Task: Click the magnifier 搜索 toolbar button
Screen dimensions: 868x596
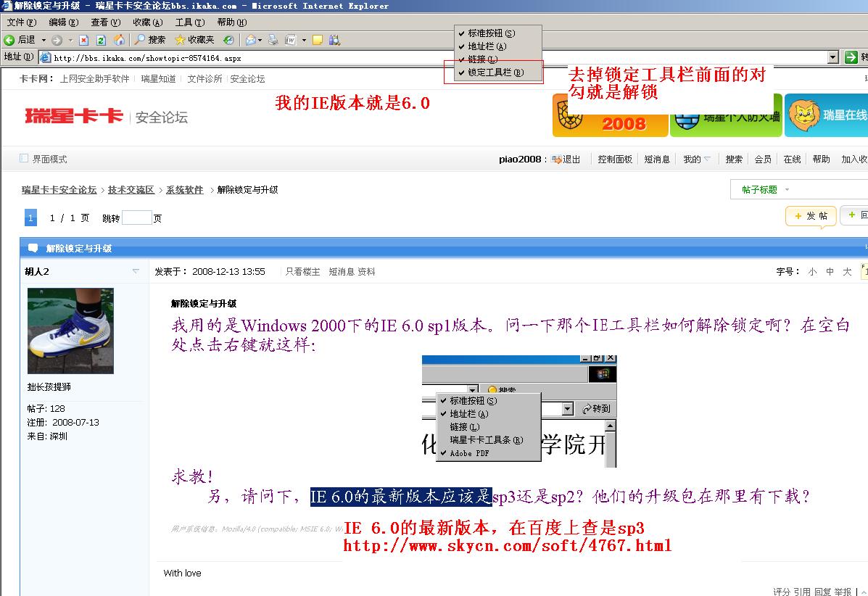Action: point(150,40)
